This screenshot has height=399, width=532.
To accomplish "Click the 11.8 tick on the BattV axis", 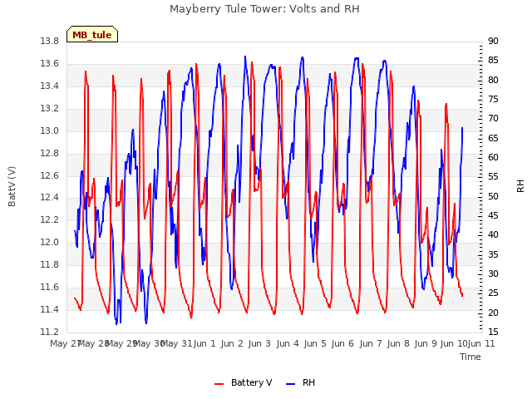I will click(50, 264).
